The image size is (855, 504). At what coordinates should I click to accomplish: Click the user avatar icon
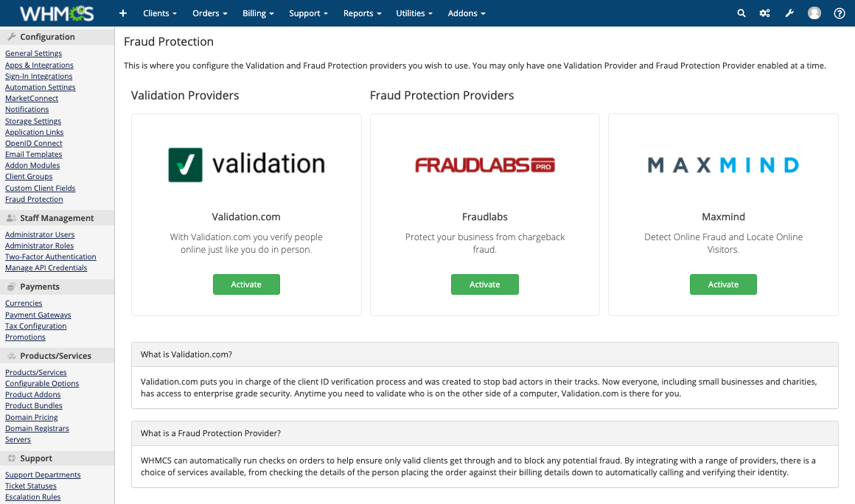[x=814, y=13]
